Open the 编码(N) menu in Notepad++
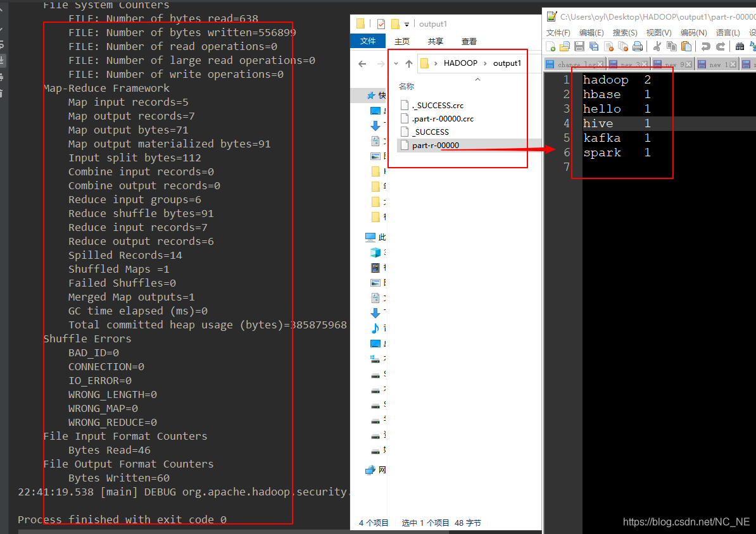 pyautogui.click(x=694, y=32)
